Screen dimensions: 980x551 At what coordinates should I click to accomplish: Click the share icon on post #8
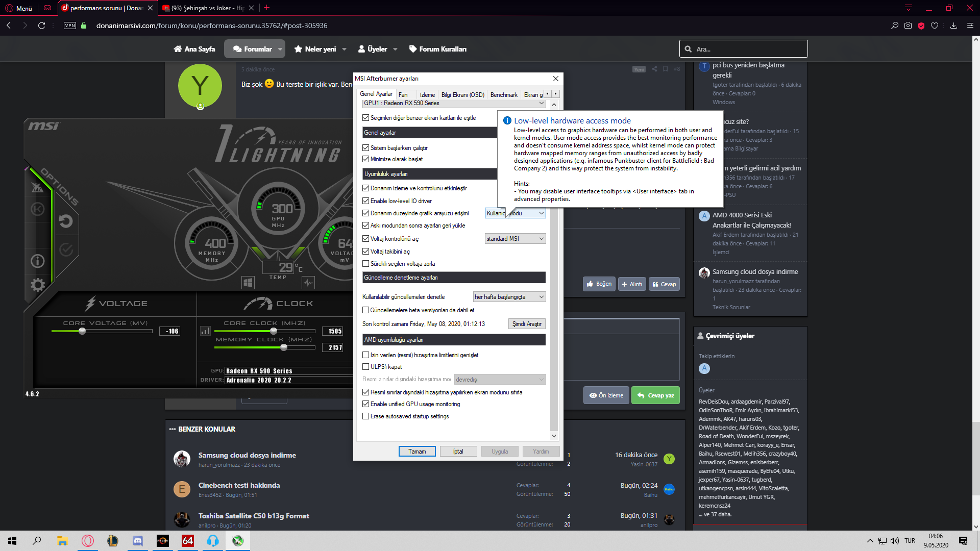point(654,69)
